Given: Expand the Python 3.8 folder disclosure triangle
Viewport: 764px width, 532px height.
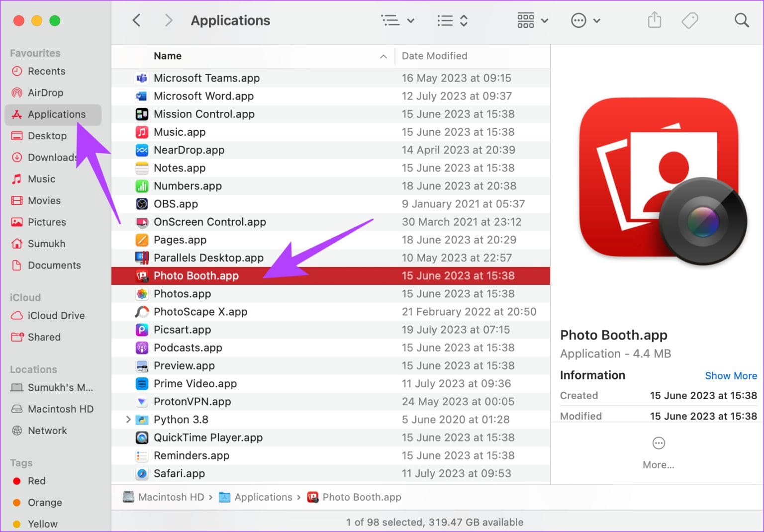Looking at the screenshot, I should point(128,419).
